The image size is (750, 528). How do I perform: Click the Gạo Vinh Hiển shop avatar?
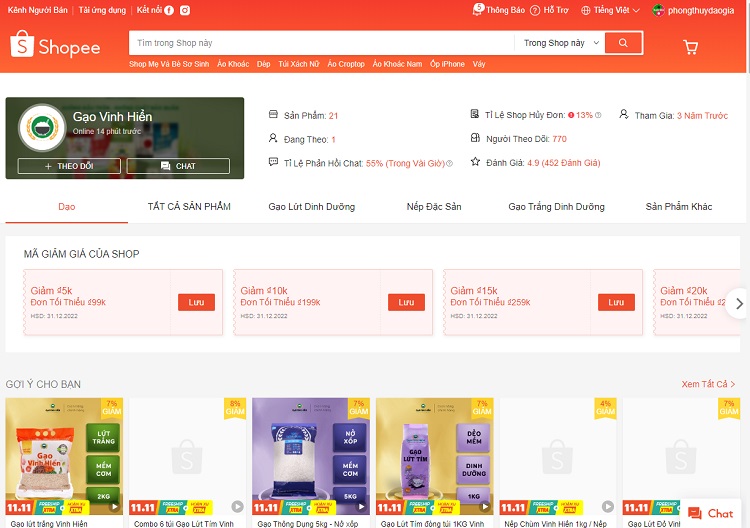[x=42, y=128]
